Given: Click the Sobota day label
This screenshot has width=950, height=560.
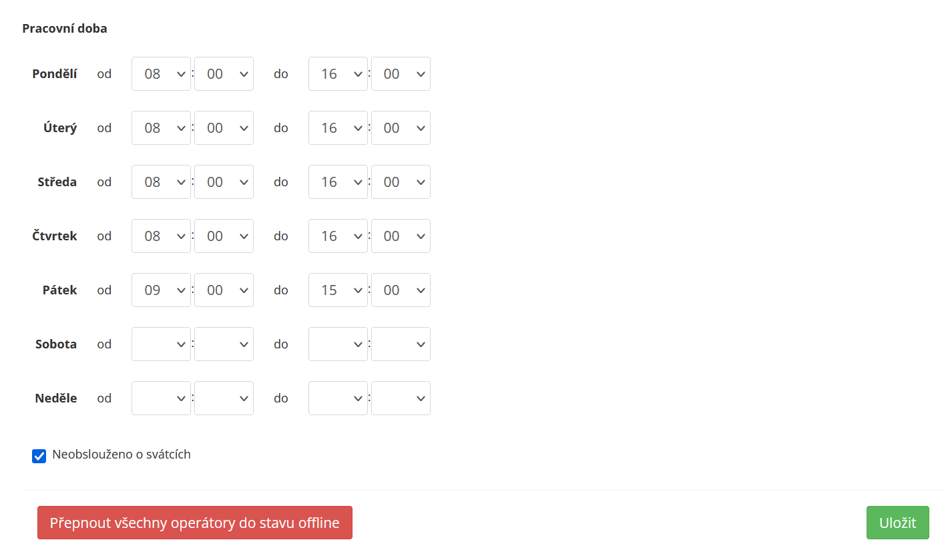Looking at the screenshot, I should click(56, 344).
